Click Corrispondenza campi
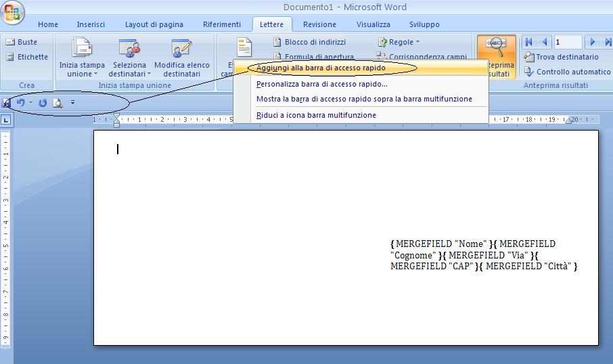This screenshot has width=613, height=364. coord(422,56)
